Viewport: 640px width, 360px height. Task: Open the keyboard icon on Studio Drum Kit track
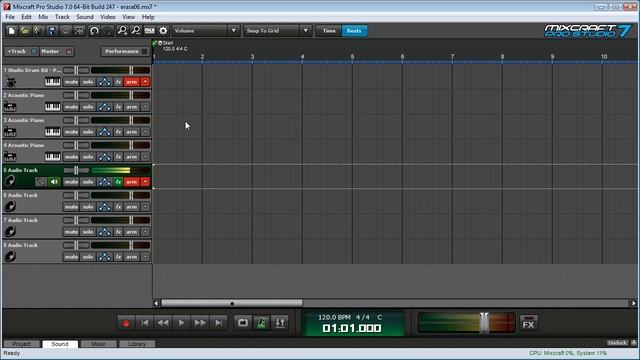[x=53, y=82]
